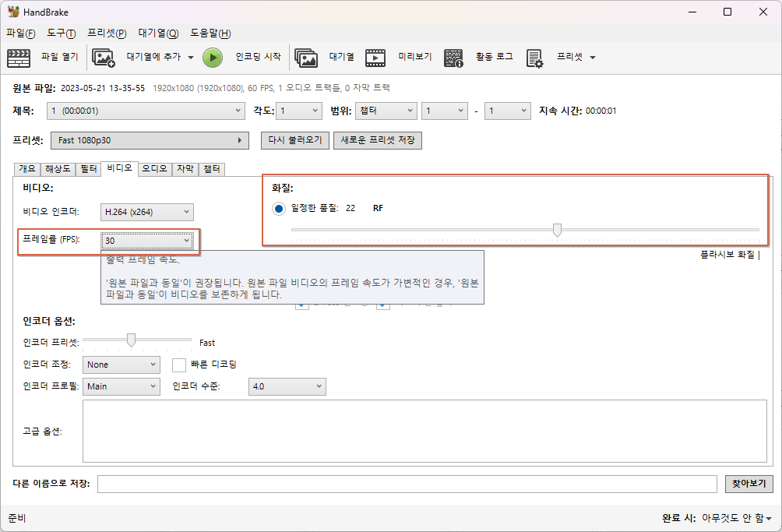Click the 플라시보 화질 label
Image resolution: width=782 pixels, height=532 pixels.
(727, 255)
